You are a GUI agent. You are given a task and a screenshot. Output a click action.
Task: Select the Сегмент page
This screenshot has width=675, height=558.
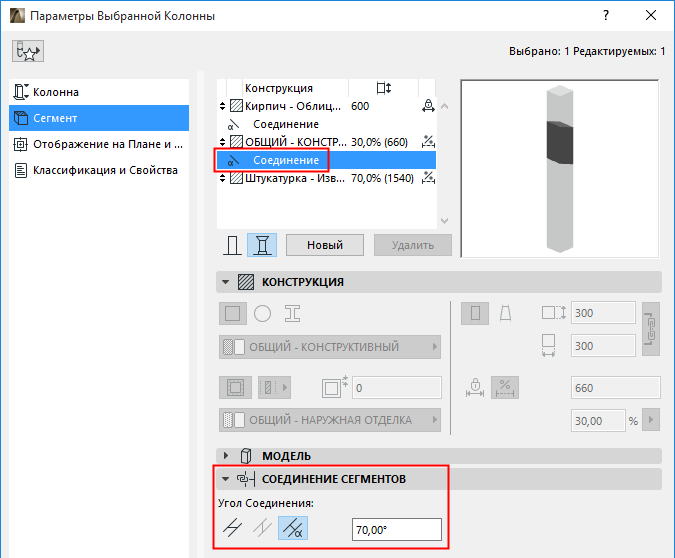click(x=99, y=118)
